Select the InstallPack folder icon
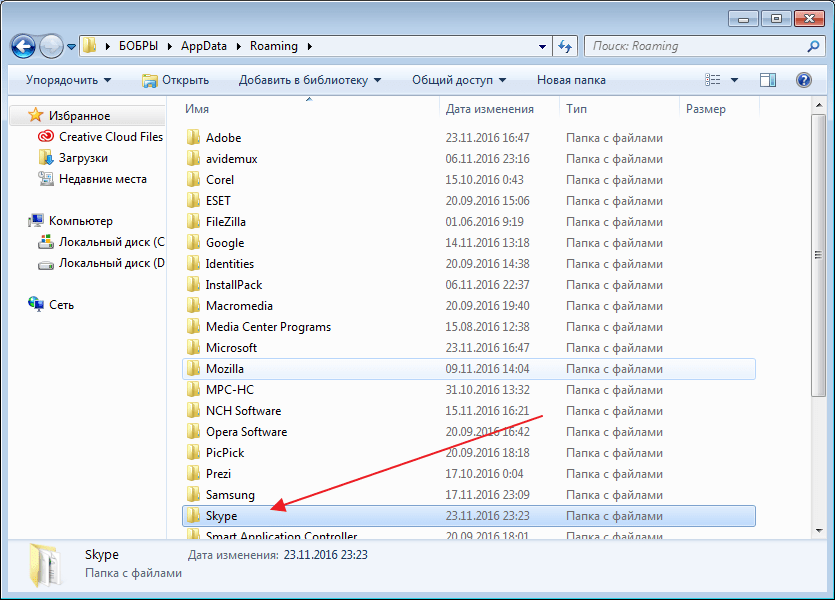Viewport: 835px width, 600px height. tap(193, 285)
